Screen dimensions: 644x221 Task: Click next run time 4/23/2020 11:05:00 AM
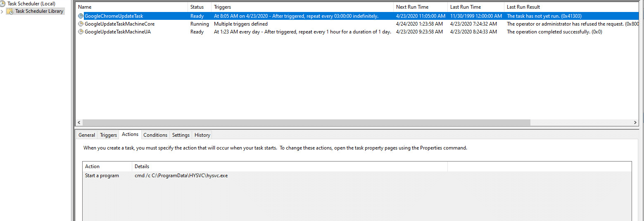(421, 16)
